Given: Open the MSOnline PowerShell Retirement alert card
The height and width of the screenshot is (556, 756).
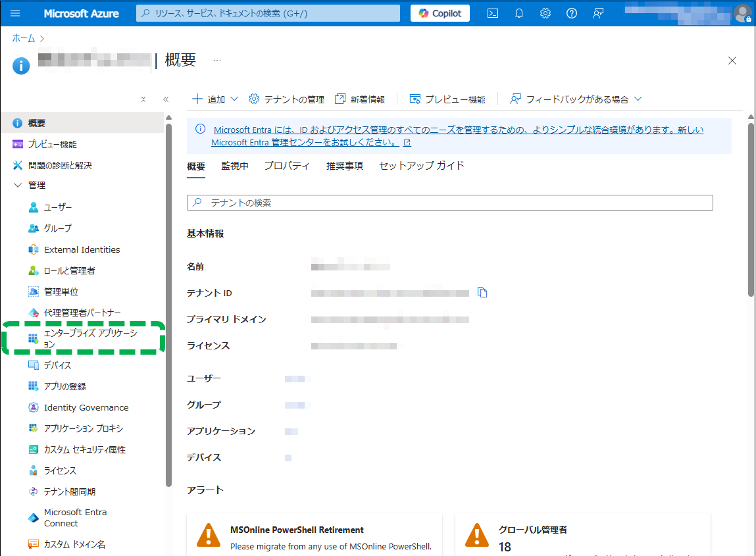Looking at the screenshot, I should [x=315, y=534].
